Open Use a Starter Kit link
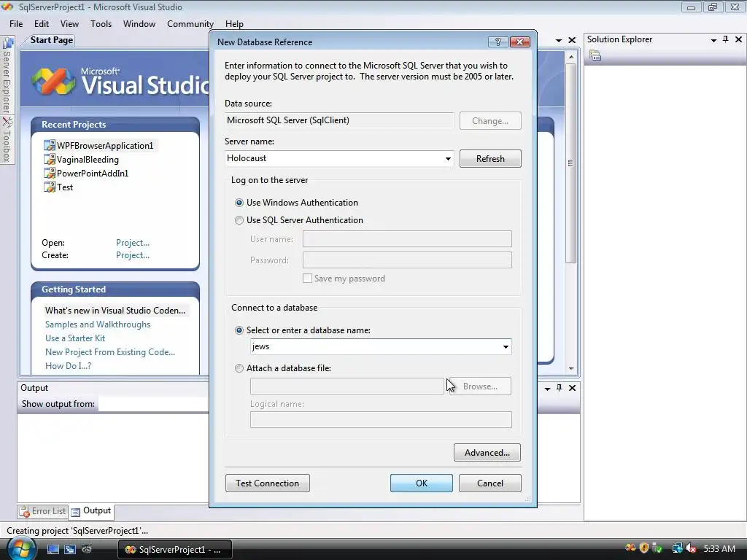The image size is (747, 560). coord(75,338)
